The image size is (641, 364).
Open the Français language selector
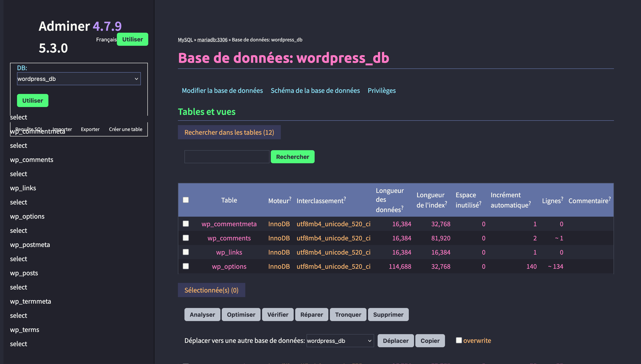[x=106, y=39]
